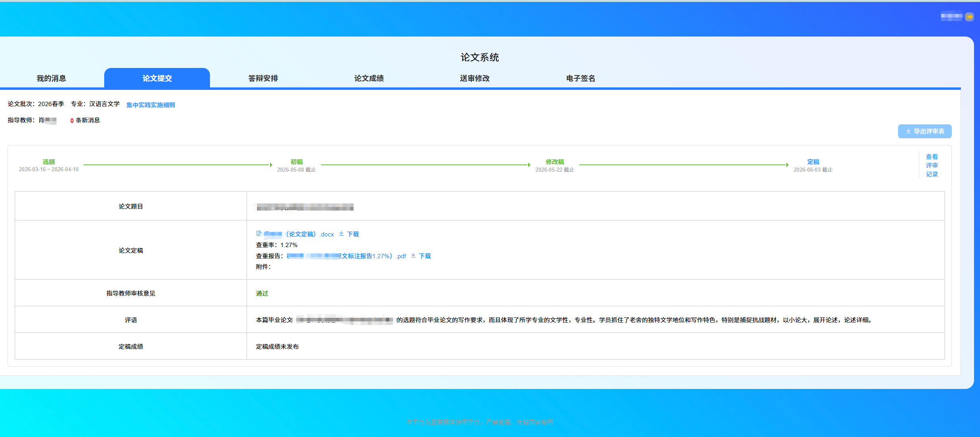Open 集中实践实施细则 link
The width and height of the screenshot is (980, 437).
[x=151, y=105]
